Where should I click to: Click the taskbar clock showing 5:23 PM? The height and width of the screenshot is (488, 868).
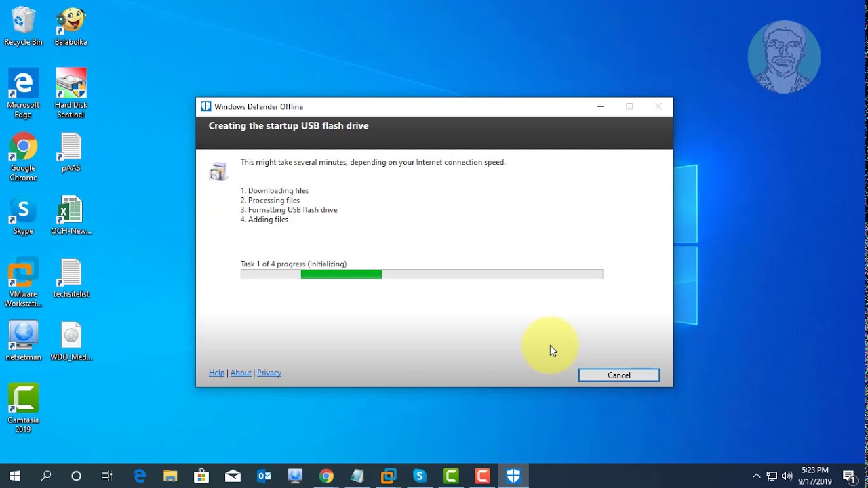tap(815, 476)
